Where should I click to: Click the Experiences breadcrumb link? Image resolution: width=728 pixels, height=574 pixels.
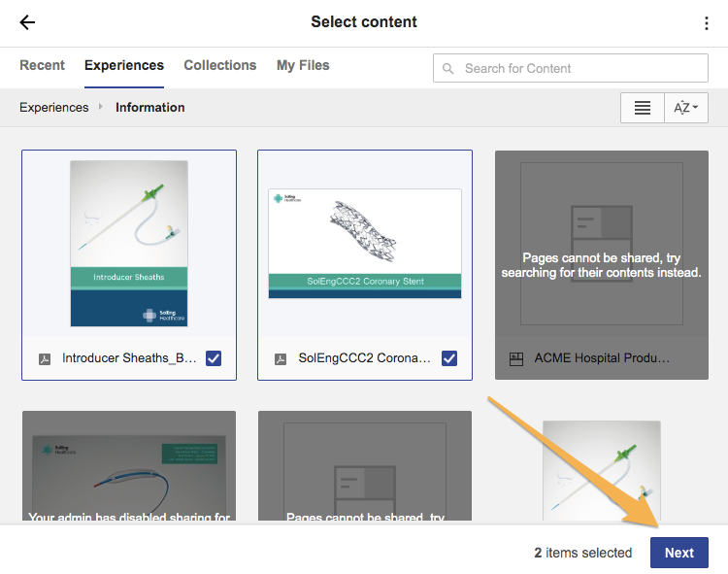53,107
